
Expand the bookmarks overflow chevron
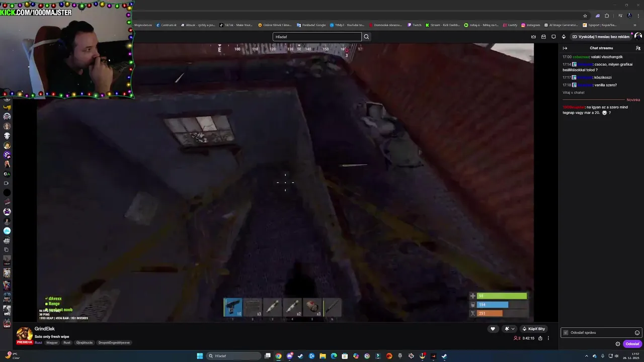coord(635,25)
